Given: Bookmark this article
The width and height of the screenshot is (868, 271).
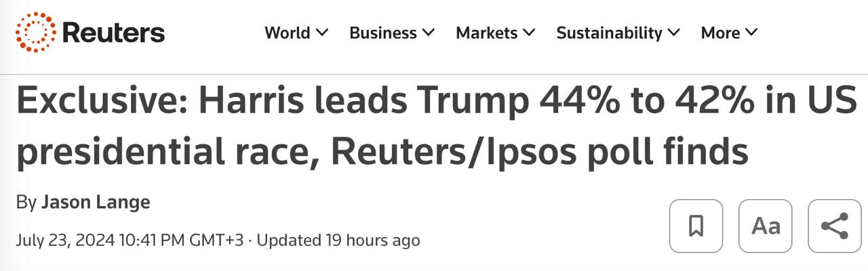Looking at the screenshot, I should pos(696,226).
